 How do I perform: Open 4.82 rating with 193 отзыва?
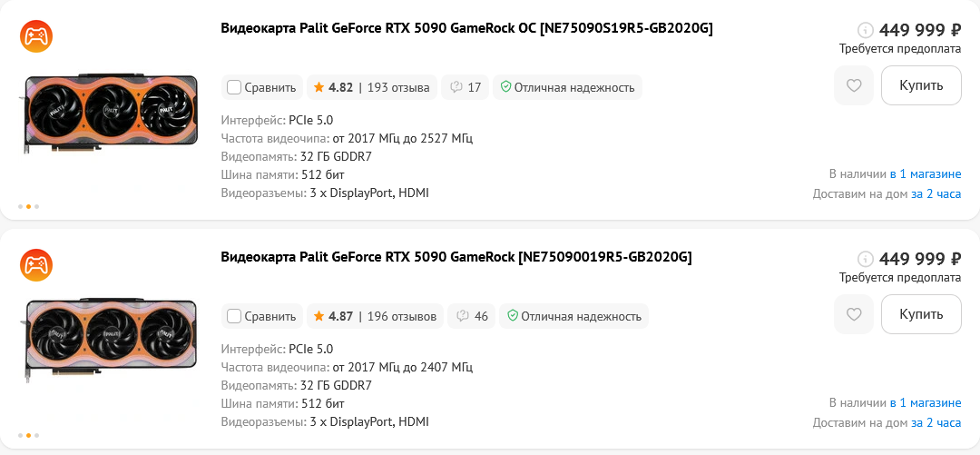(x=371, y=87)
